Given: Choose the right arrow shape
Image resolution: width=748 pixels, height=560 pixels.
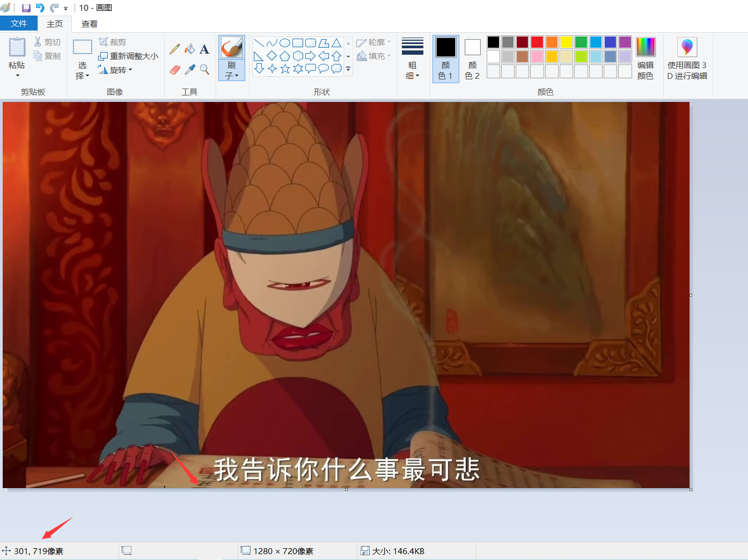Looking at the screenshot, I should [x=311, y=56].
